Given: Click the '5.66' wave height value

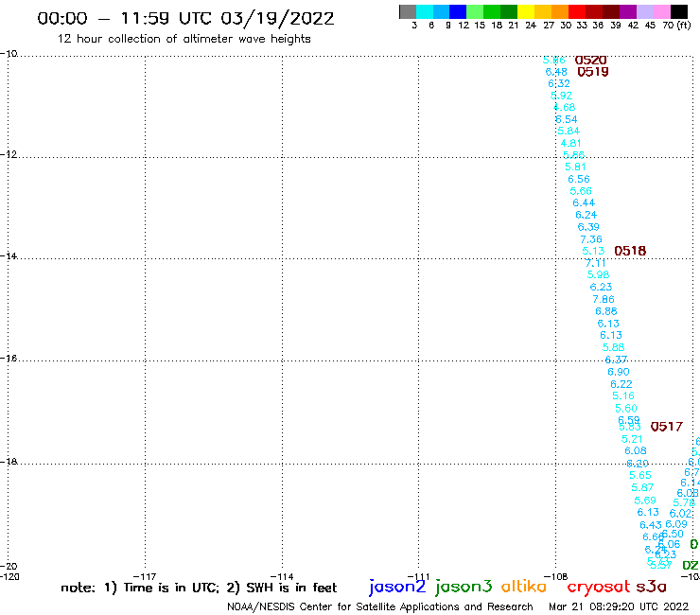Looking at the screenshot, I should pos(581,191).
